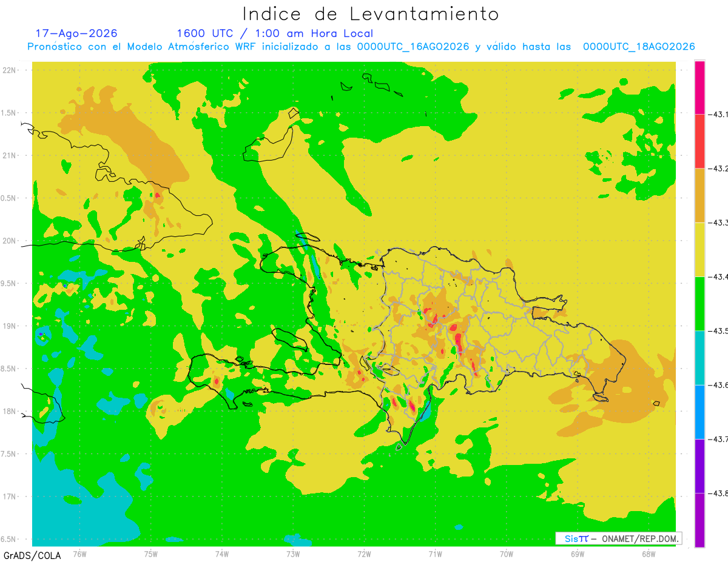Click the legend value "-43.2"
The height and width of the screenshot is (562, 728).
[x=718, y=169]
